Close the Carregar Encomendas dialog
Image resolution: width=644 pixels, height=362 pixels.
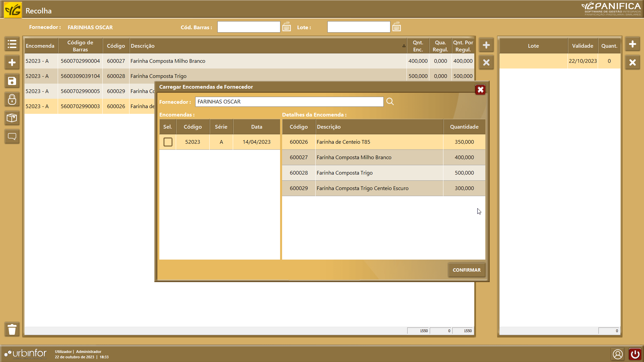pyautogui.click(x=480, y=90)
